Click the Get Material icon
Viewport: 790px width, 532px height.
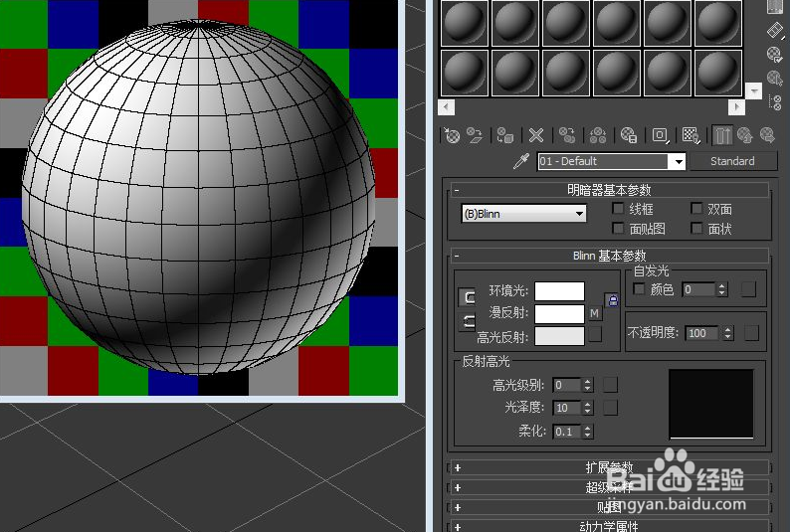(452, 135)
